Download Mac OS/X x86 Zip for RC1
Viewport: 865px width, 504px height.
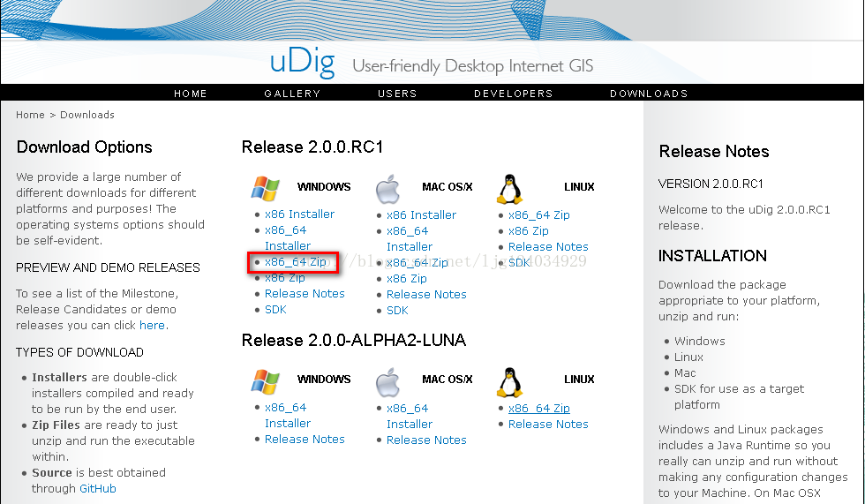[x=407, y=278]
